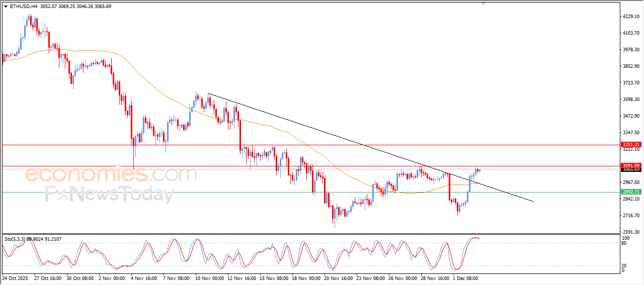Select the green horizontal support line
Screen dimensions: 644x285
click(x=310, y=192)
